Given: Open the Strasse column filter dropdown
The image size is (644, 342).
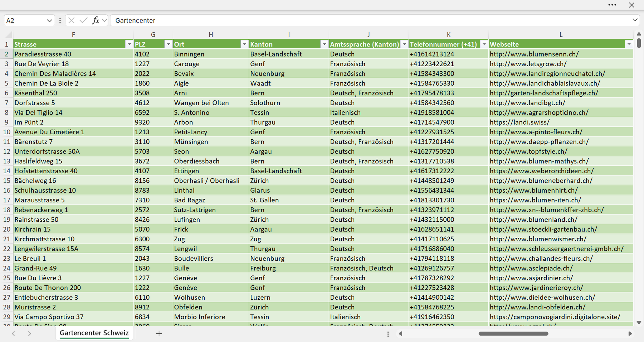Looking at the screenshot, I should [x=129, y=44].
